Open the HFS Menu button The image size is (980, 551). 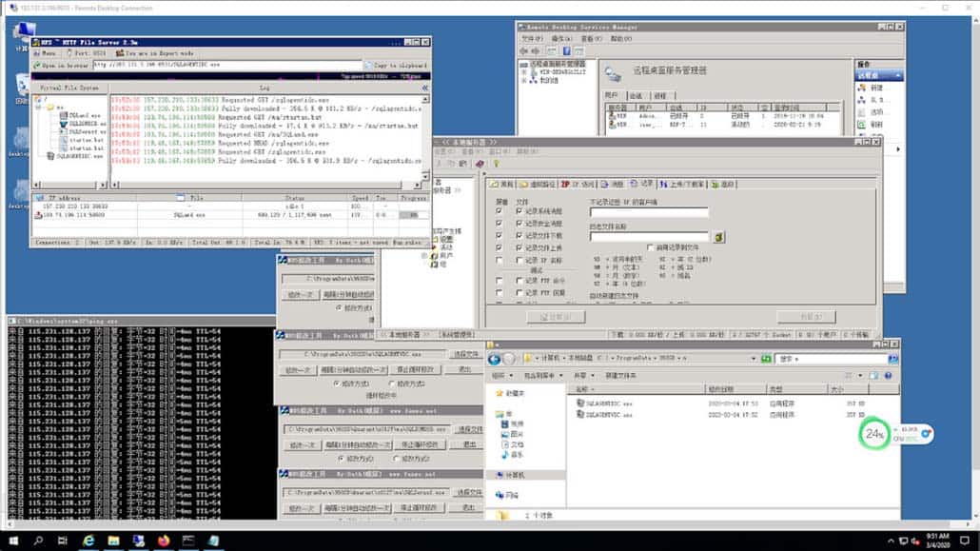[x=46, y=53]
